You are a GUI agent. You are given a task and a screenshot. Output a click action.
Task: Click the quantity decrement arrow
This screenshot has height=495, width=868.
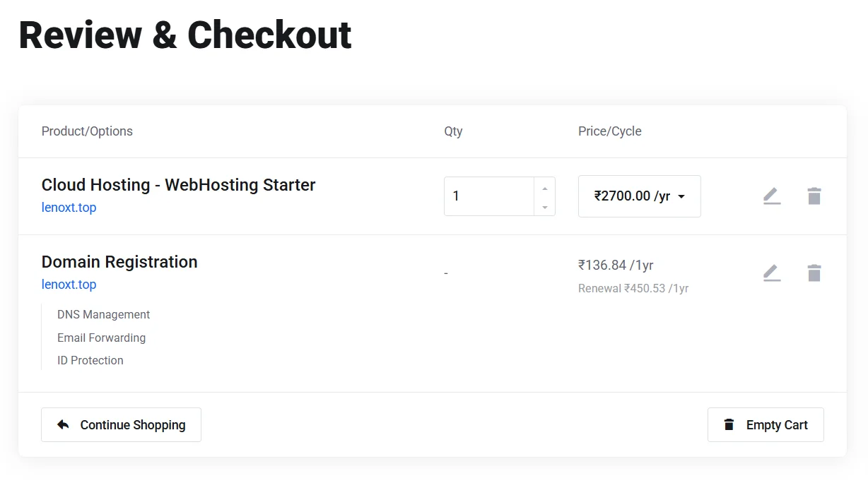pos(544,205)
